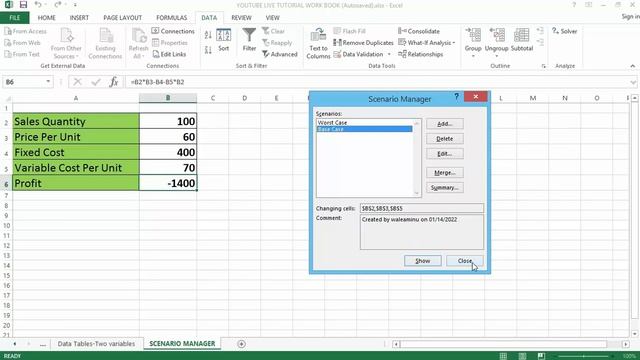The width and height of the screenshot is (640, 360).
Task: Open What-If Analysis dropdown
Action: 427,42
